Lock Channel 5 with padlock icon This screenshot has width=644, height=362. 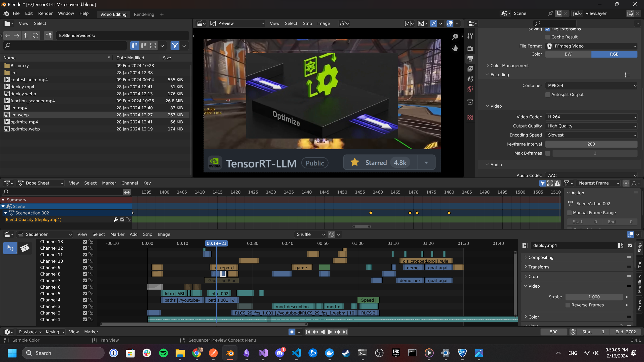(x=91, y=294)
